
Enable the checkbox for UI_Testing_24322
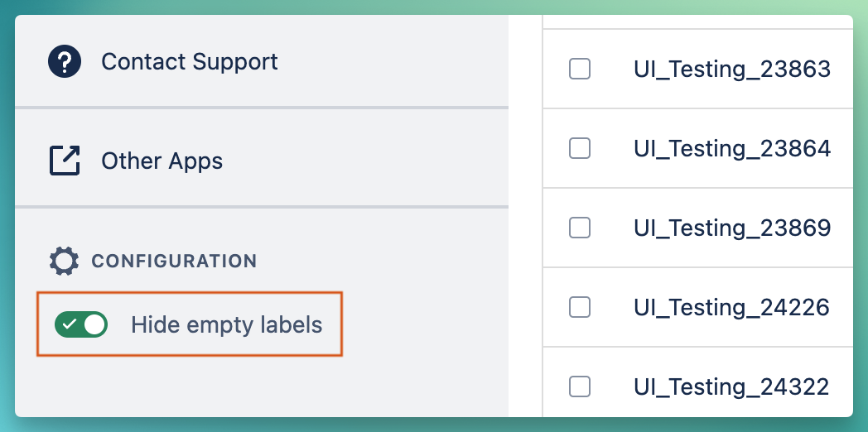tap(580, 386)
